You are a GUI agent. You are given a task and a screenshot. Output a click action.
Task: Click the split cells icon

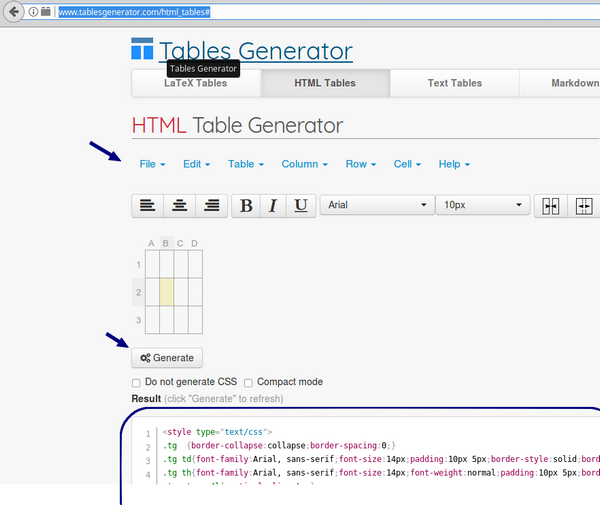tap(584, 206)
